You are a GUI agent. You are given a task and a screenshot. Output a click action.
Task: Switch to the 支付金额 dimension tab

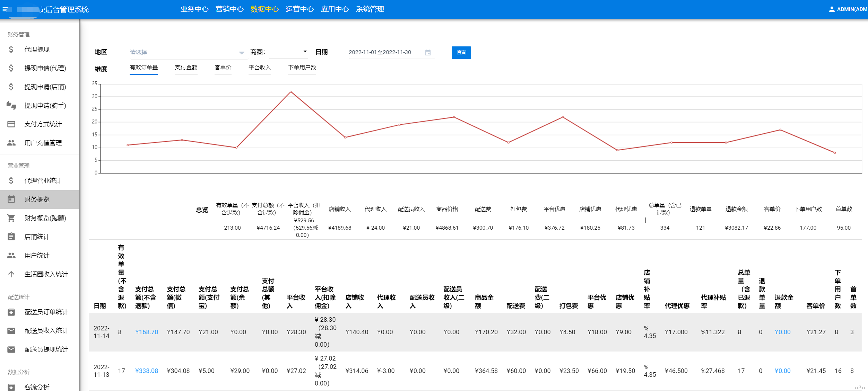coord(186,68)
